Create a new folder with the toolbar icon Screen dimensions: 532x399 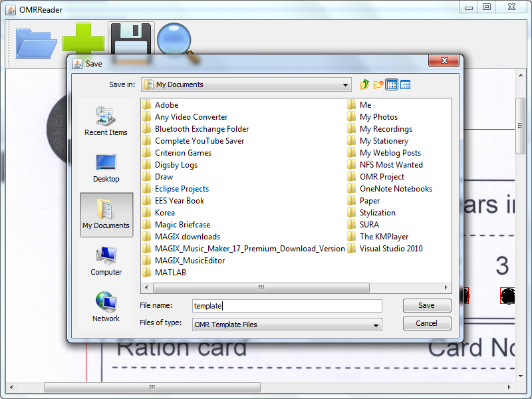pyautogui.click(x=378, y=84)
